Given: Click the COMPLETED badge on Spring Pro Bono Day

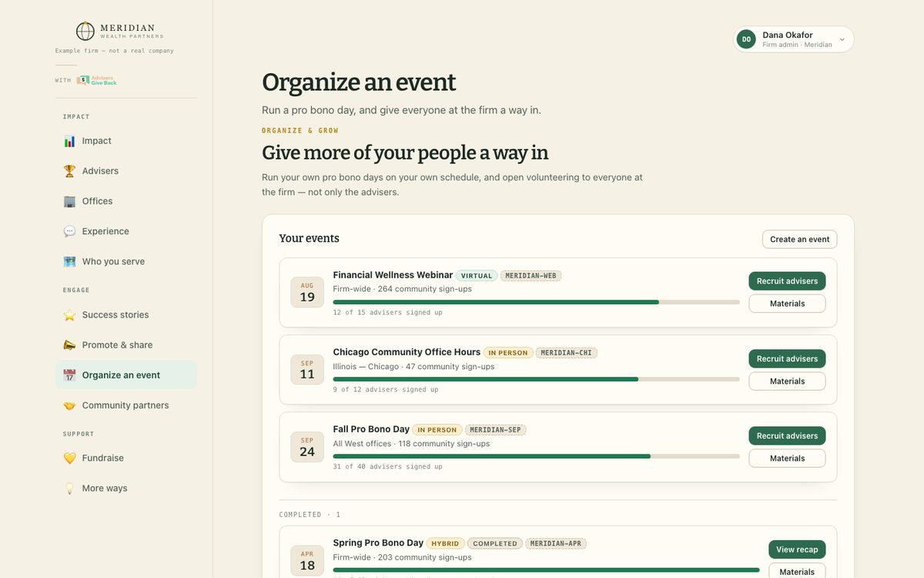Looking at the screenshot, I should click(495, 543).
